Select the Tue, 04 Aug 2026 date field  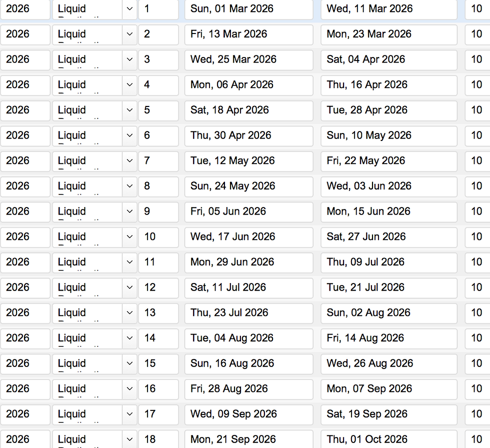(248, 338)
